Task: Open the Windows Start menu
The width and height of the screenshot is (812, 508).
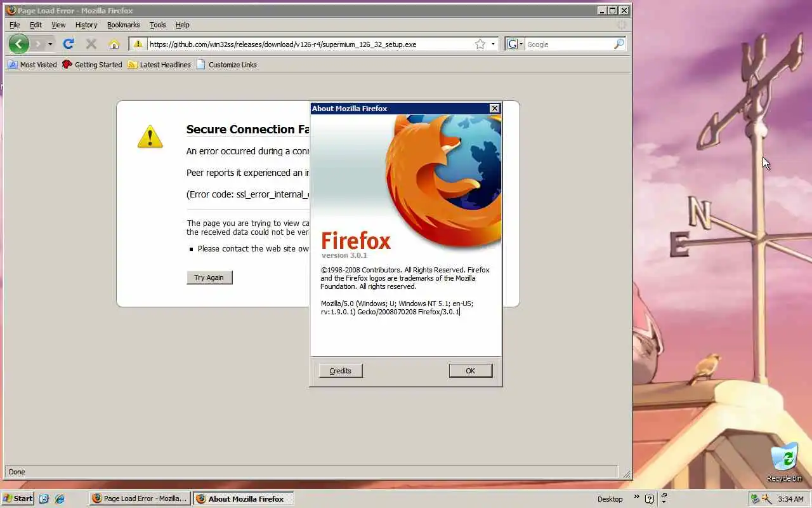Action: (18, 498)
